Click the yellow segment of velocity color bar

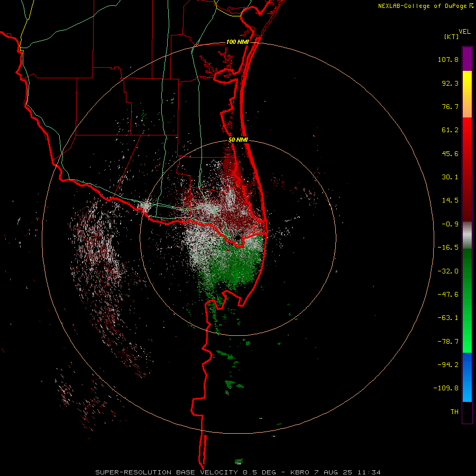(x=467, y=82)
